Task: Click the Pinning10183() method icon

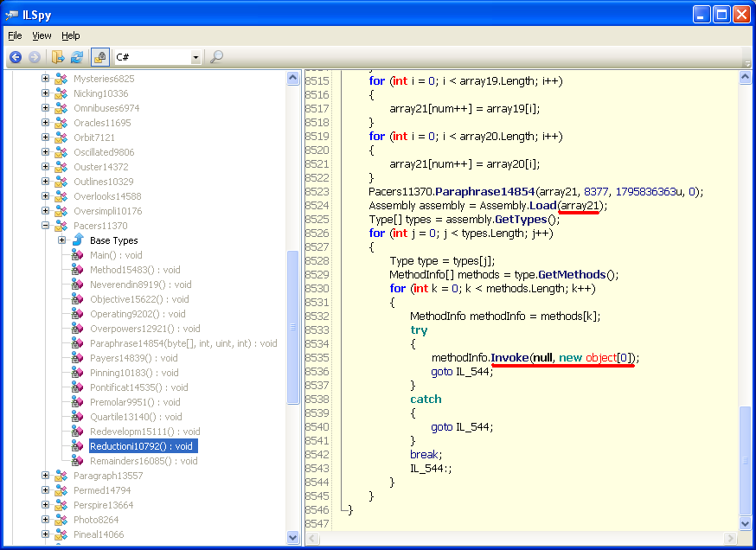Action: [78, 373]
